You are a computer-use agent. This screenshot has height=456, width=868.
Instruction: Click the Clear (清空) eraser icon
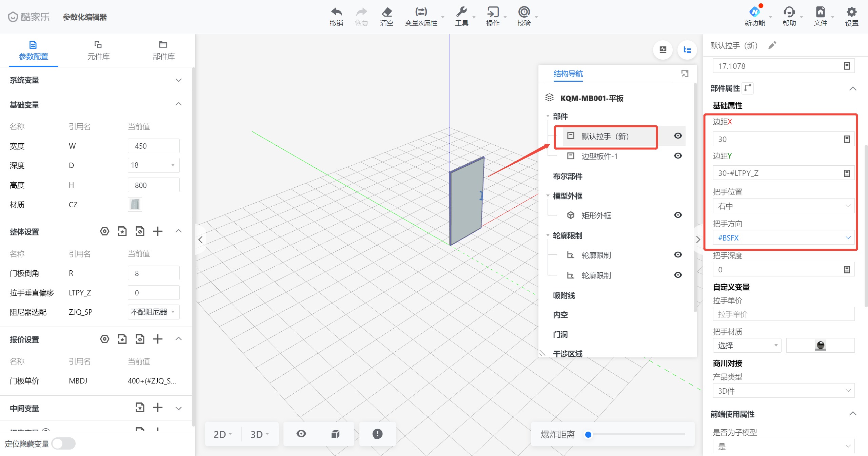[387, 13]
